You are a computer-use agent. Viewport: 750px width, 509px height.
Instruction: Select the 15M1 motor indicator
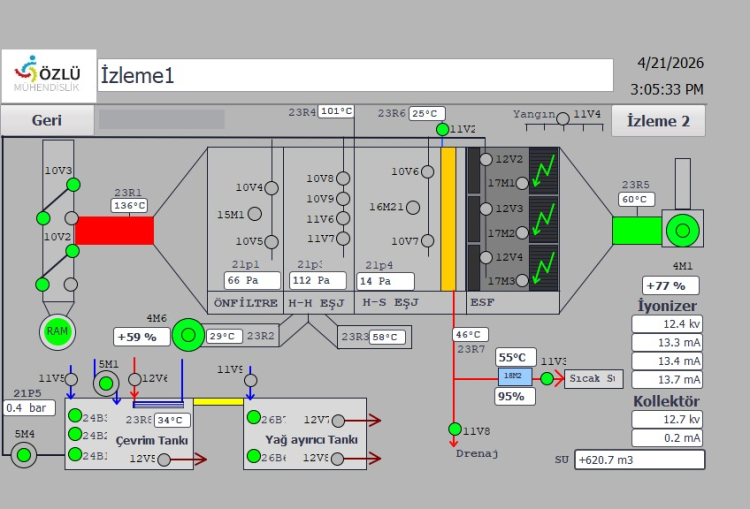(254, 213)
